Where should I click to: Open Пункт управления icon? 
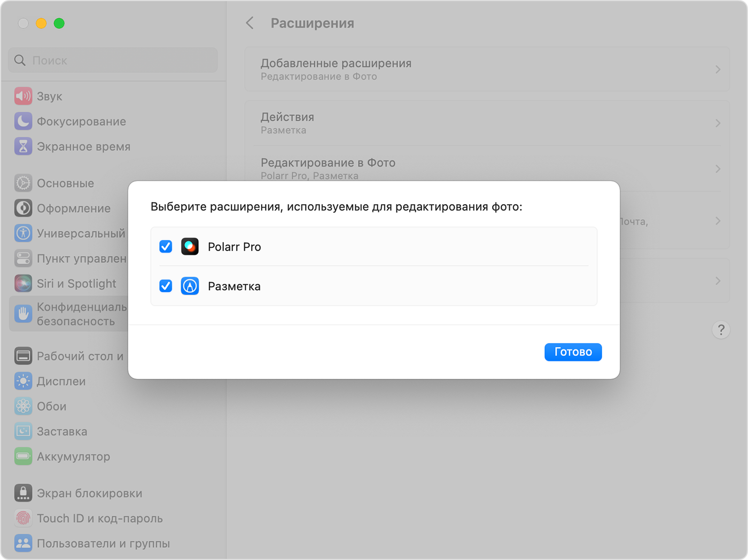coord(23,258)
